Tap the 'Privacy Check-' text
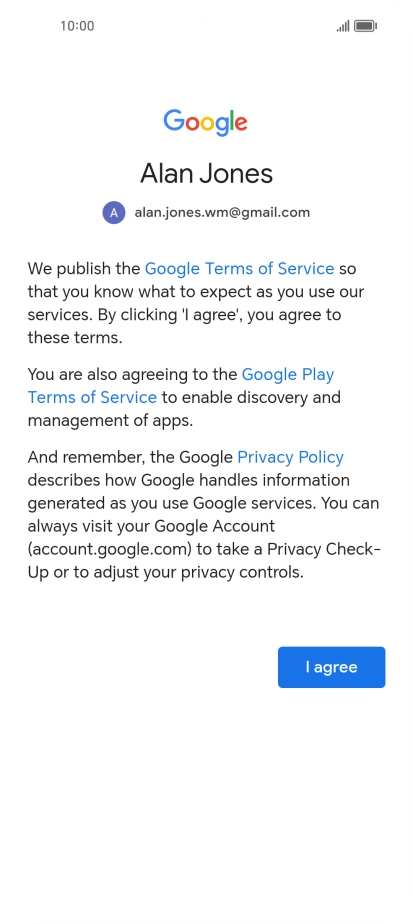 coord(324,549)
